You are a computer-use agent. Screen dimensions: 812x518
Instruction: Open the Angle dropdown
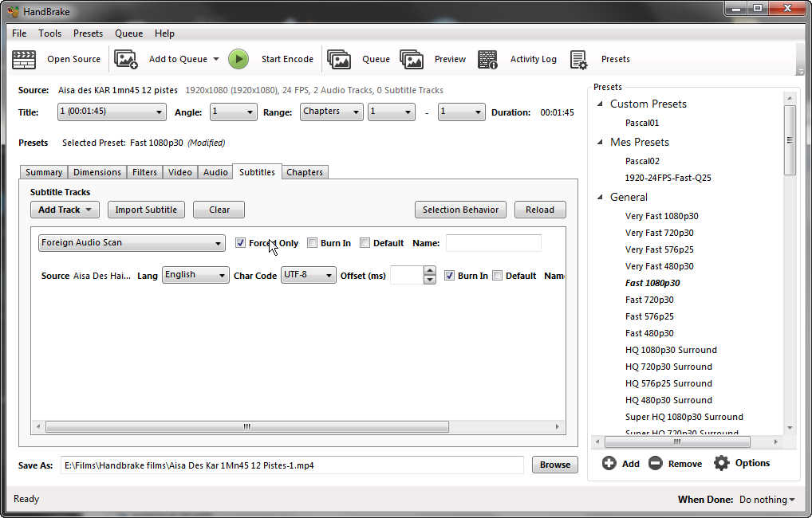coord(233,112)
